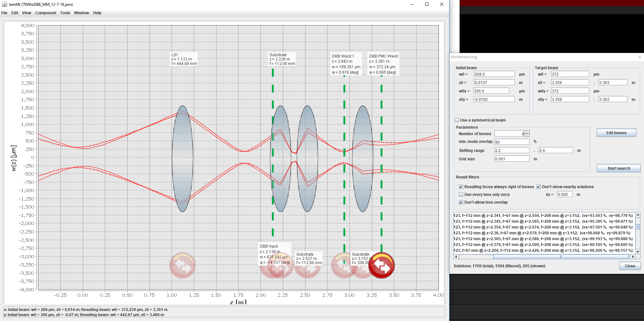Click the L01 lens info label
Viewport: 644px width, 321px height.
coord(184,59)
